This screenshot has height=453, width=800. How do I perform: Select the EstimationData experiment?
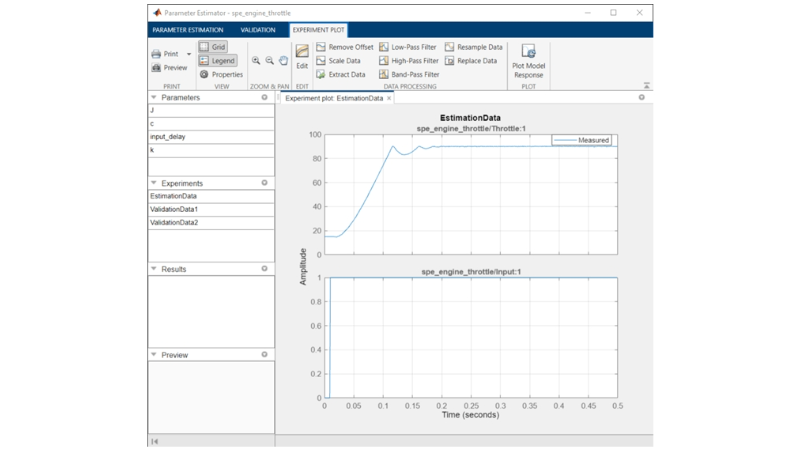(211, 196)
